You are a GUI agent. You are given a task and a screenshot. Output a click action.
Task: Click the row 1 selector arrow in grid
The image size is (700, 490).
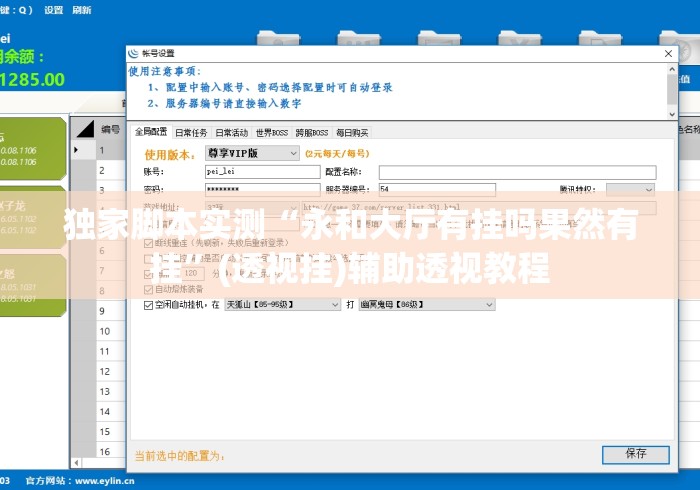(76, 150)
